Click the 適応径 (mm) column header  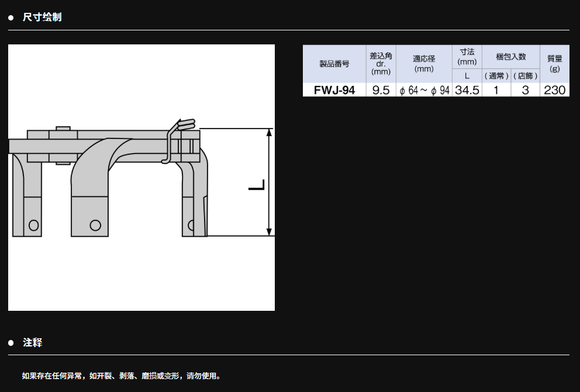tap(424, 64)
